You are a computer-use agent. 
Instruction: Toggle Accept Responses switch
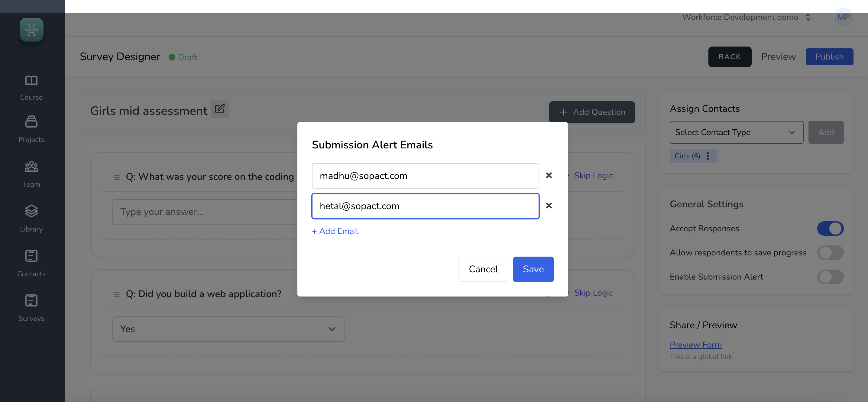pos(830,229)
